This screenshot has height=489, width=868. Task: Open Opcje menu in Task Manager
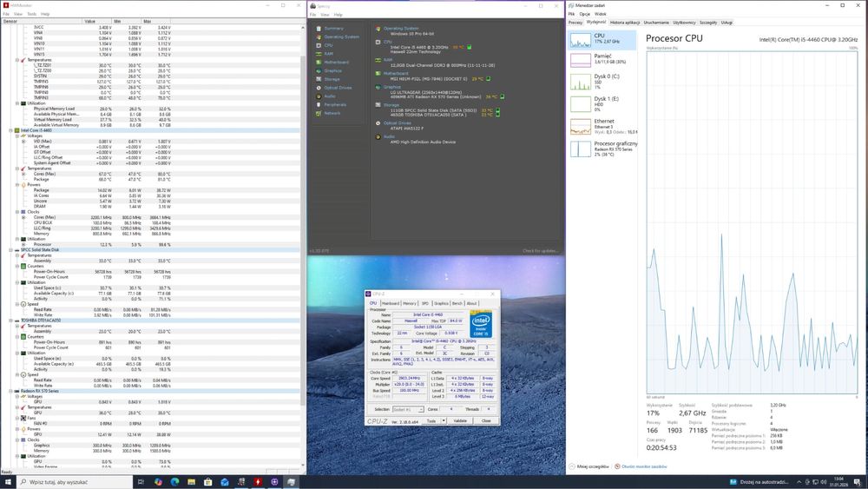click(584, 14)
